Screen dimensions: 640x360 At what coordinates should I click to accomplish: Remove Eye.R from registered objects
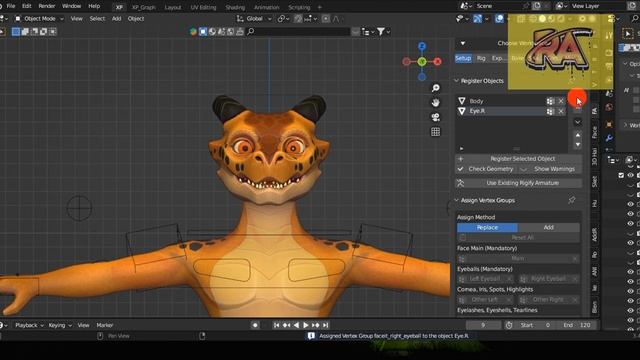point(561,111)
